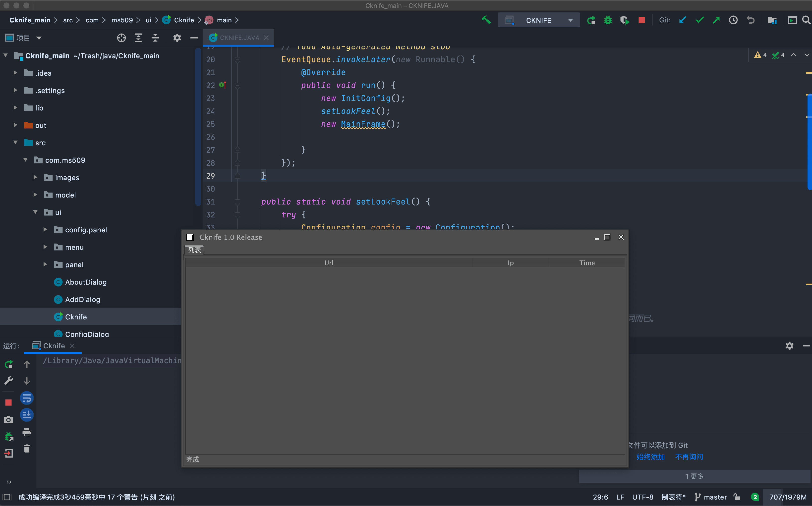Collapse the com.ms509 package

pos(25,160)
